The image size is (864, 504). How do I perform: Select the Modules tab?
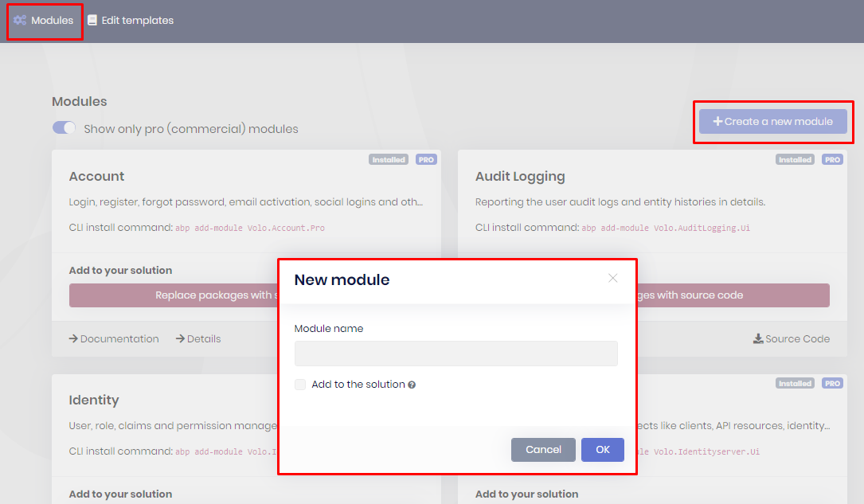coord(45,21)
